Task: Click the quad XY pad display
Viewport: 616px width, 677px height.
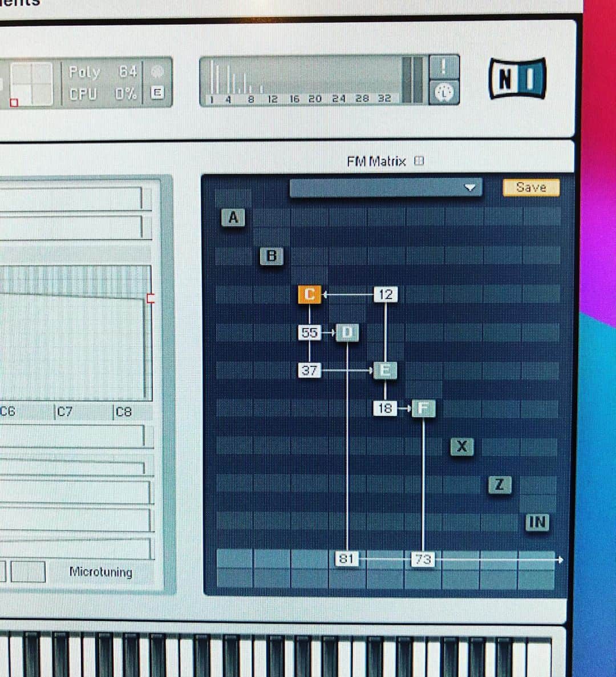Action: tap(31, 84)
